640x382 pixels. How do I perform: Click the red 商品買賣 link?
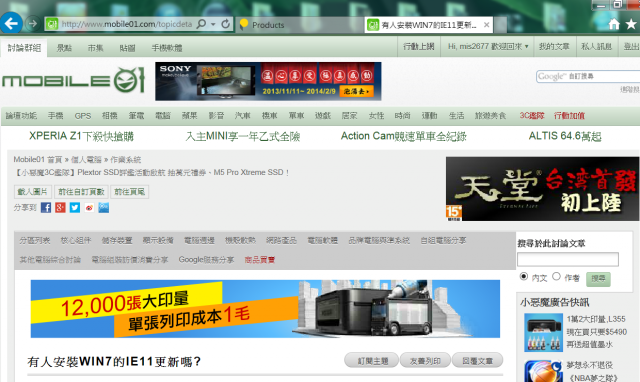(260, 260)
